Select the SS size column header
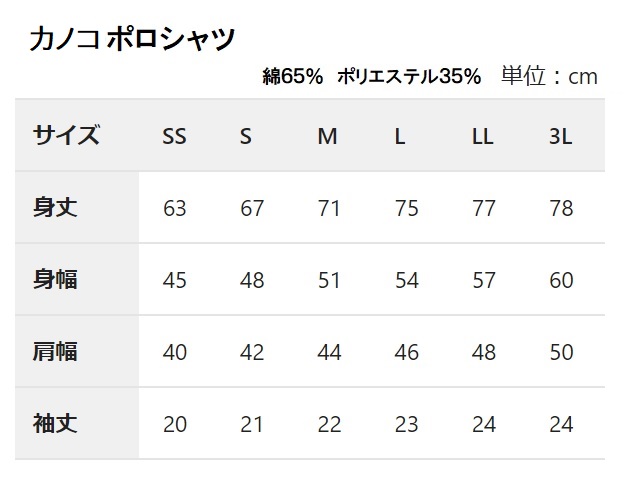 [x=174, y=136]
